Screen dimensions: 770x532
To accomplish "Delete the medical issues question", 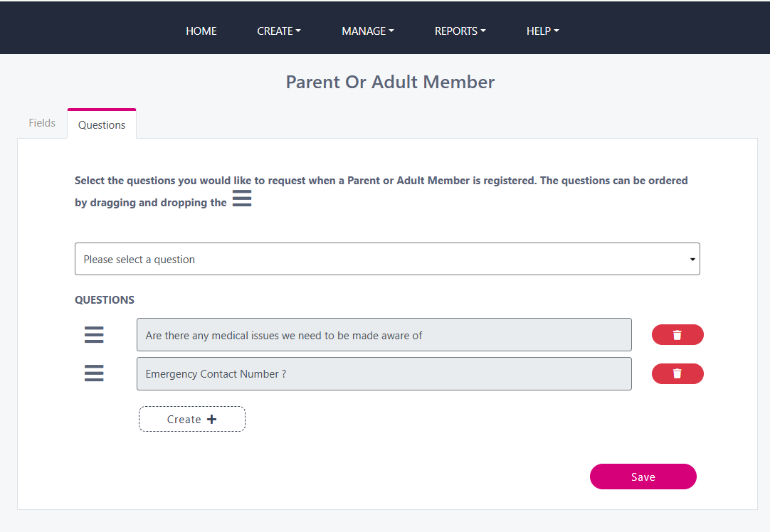I will coord(677,335).
